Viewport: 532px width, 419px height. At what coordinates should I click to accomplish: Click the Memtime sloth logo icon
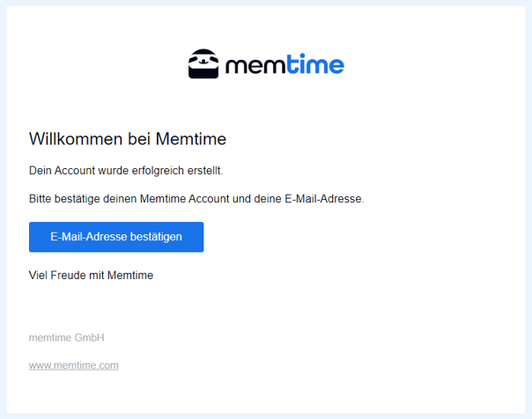point(203,63)
